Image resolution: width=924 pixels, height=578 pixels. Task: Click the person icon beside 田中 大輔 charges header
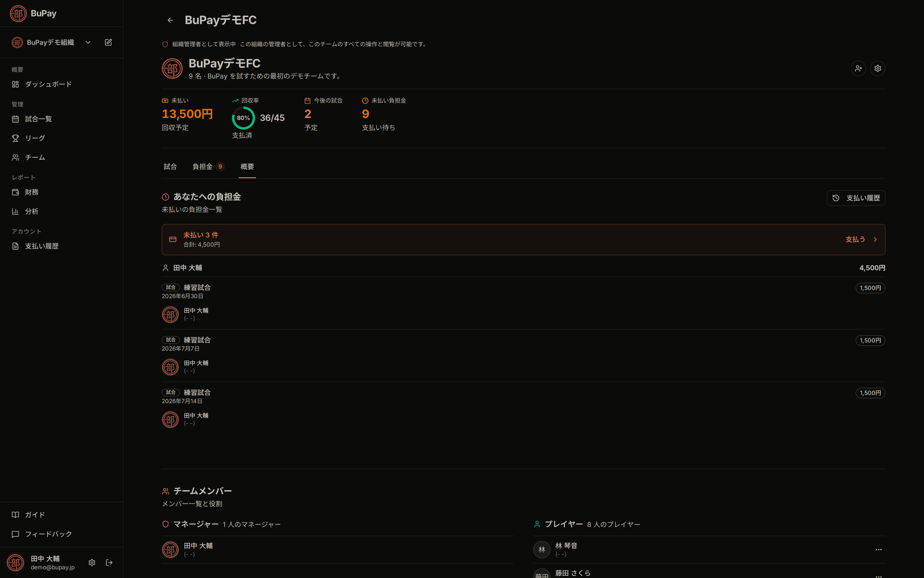pos(165,268)
